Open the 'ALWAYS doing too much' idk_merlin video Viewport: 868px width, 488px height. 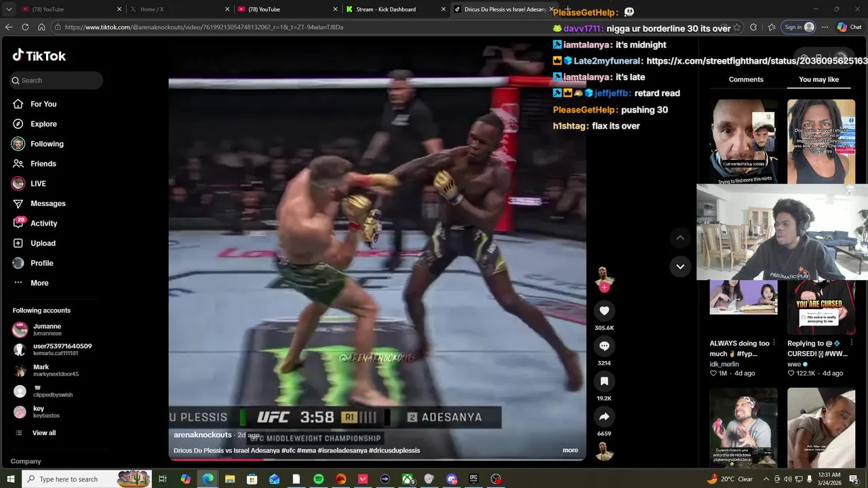[x=744, y=298]
